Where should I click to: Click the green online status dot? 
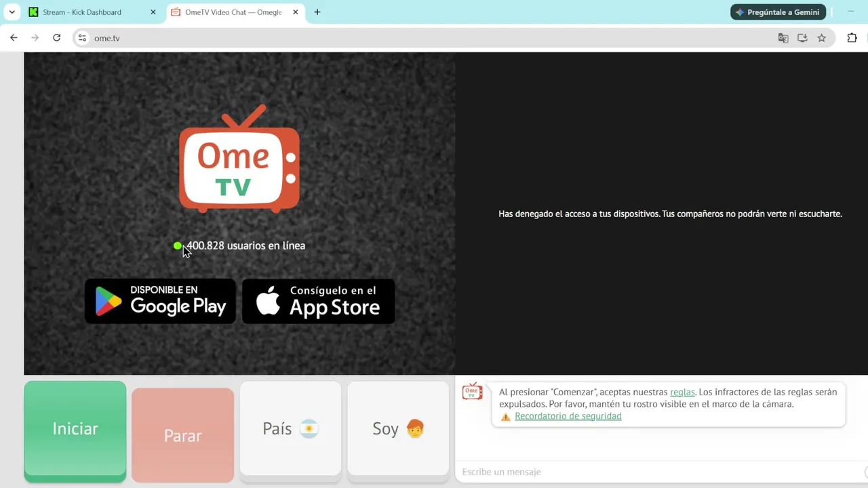coord(178,246)
